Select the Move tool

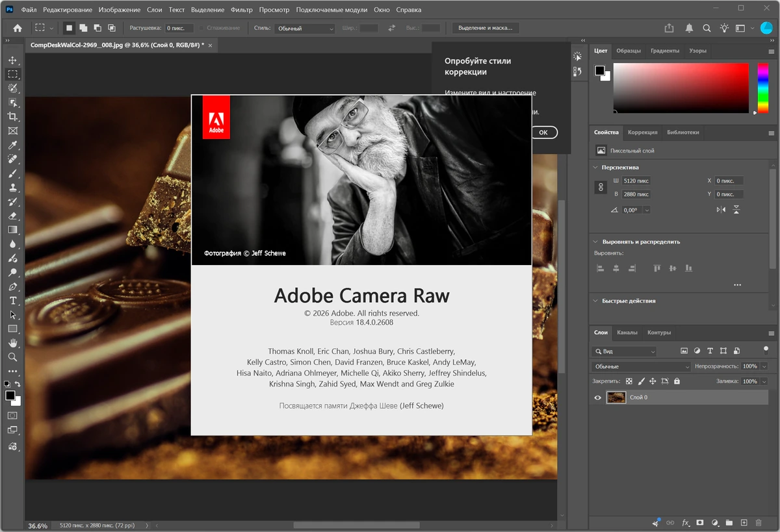click(x=12, y=60)
